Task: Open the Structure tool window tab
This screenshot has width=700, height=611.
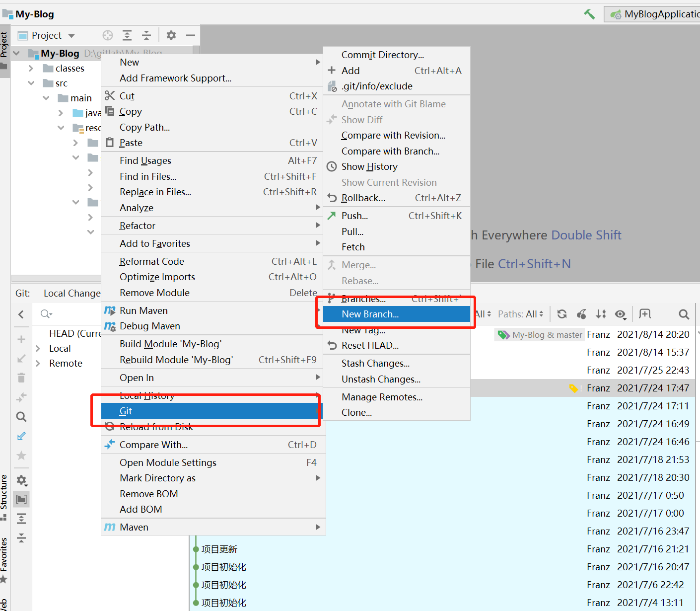Action: (4, 492)
